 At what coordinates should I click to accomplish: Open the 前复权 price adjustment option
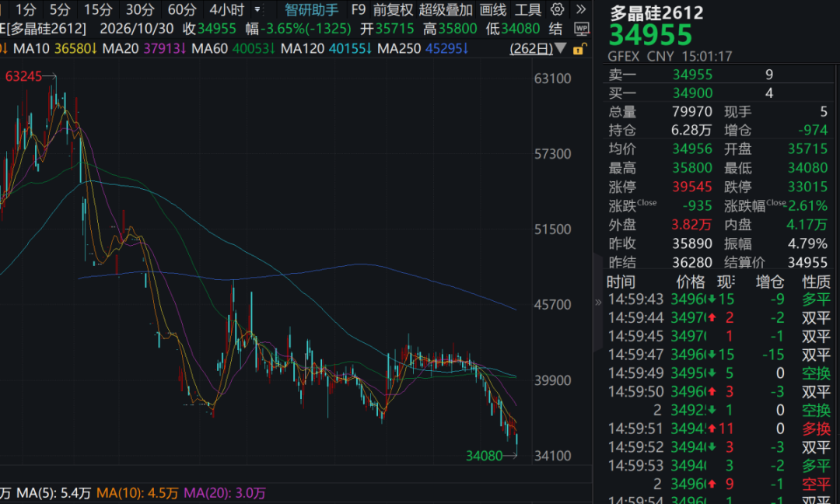pos(393,9)
